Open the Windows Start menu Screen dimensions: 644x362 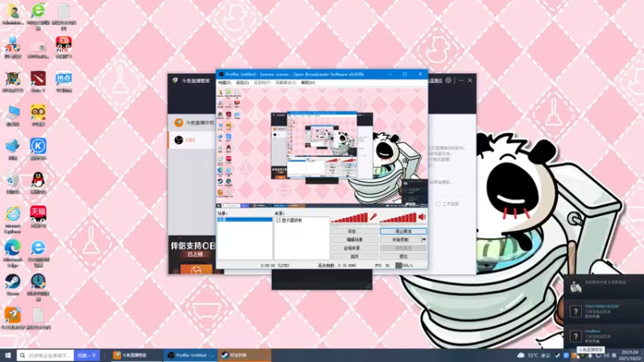coord(7,355)
